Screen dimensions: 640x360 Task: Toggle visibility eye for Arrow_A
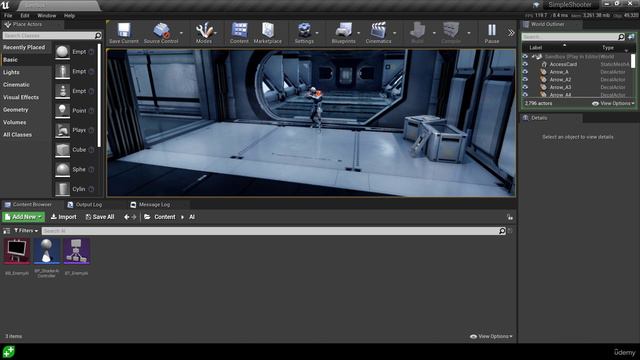(x=525, y=72)
